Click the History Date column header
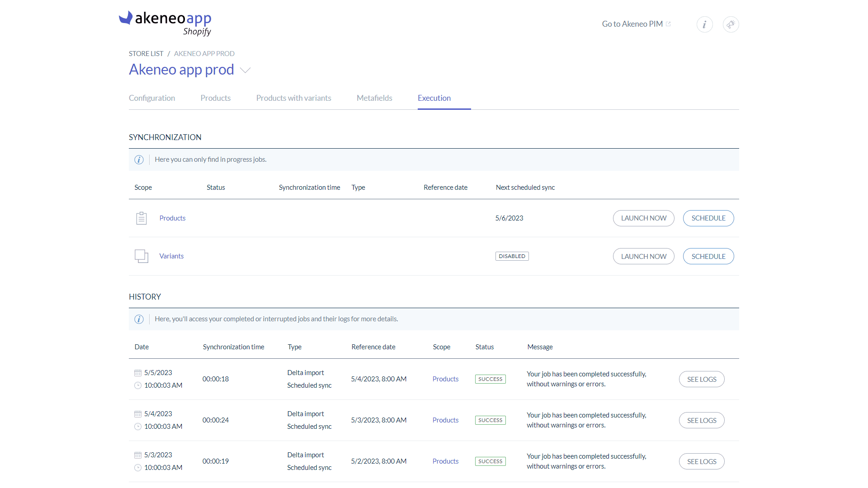Image resolution: width=868 pixels, height=488 pixels. (142, 347)
